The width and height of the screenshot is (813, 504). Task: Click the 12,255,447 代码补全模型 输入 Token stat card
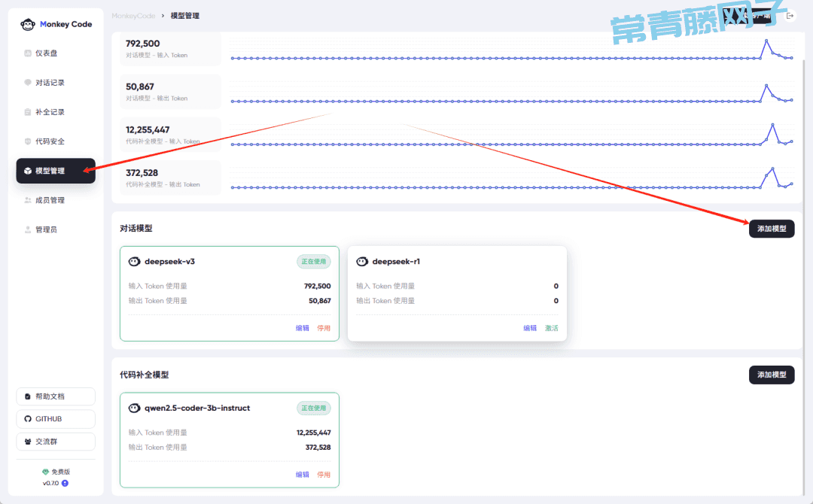click(x=170, y=135)
